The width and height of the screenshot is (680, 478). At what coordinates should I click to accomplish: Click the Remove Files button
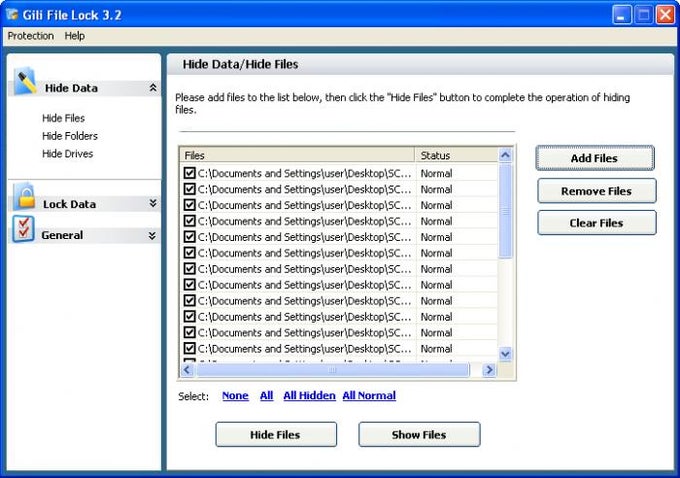pos(597,191)
